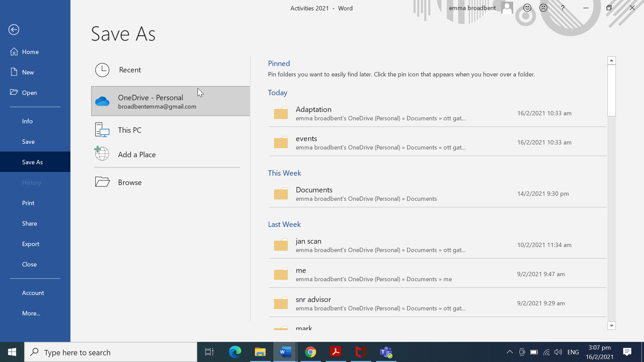Click the emma broadbent account name
Viewport: 644px width, 362px height.
pyautogui.click(x=472, y=8)
